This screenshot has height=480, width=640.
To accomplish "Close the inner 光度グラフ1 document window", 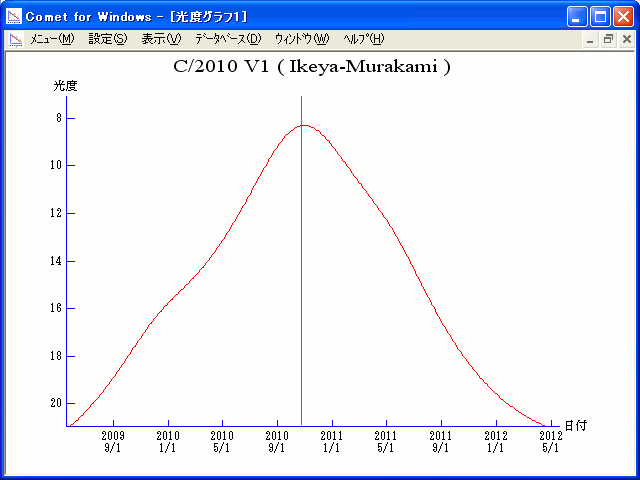I will (626, 39).
